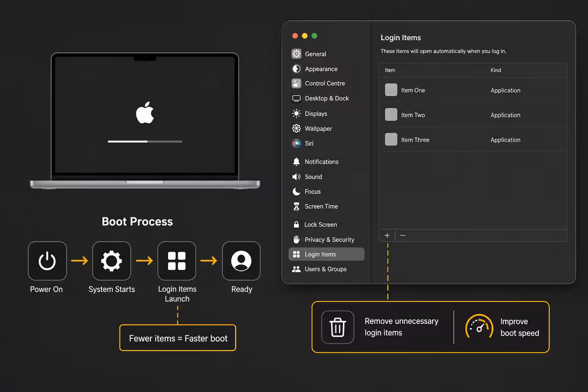Viewport: 588px width, 392px height.
Task: Click the Application kind cell for Item Three
Action: (505, 140)
